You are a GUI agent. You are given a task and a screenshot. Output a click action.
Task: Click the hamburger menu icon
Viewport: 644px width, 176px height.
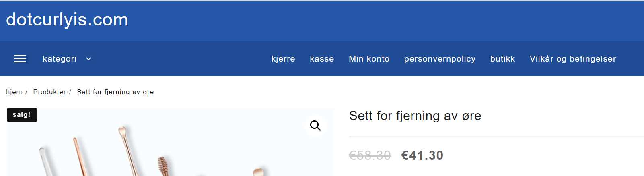click(x=20, y=59)
